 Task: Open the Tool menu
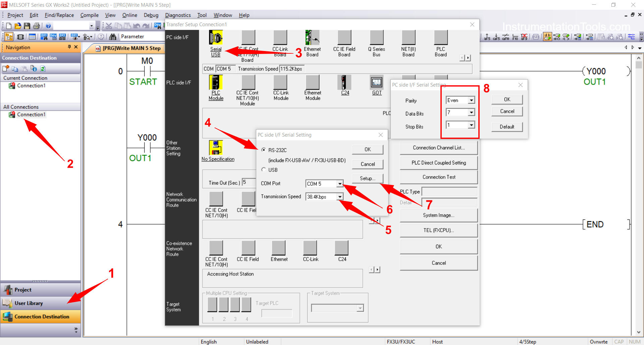[x=202, y=15]
